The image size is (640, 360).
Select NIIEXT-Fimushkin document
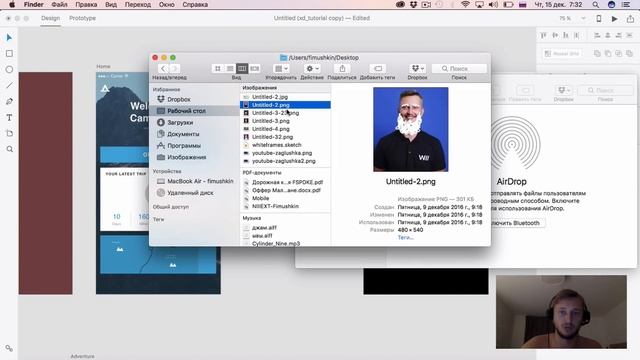pos(285,207)
